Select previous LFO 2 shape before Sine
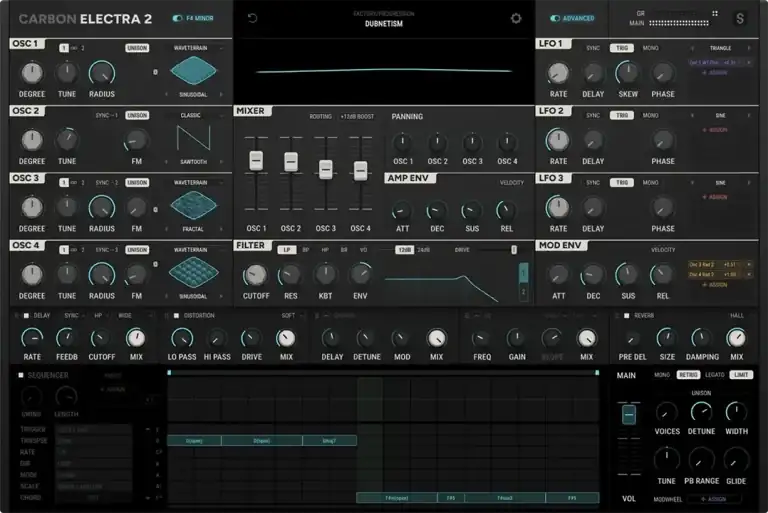The height and width of the screenshot is (513, 768). tap(692, 116)
